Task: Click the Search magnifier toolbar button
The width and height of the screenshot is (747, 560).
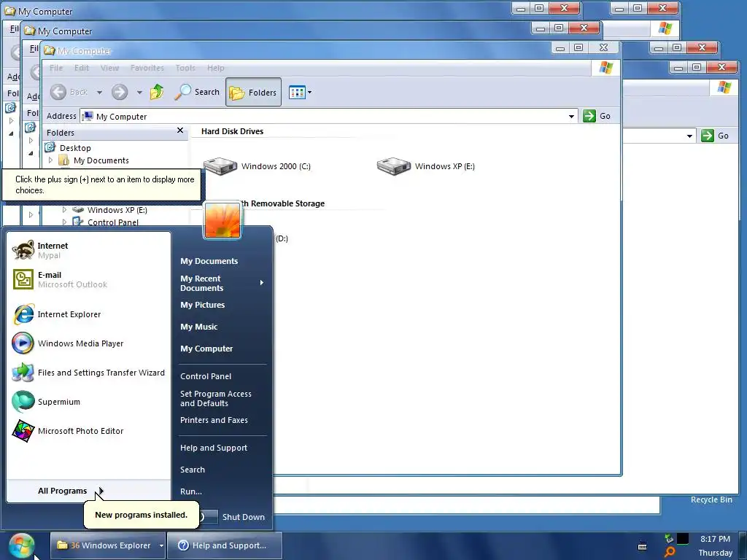Action: [197, 92]
